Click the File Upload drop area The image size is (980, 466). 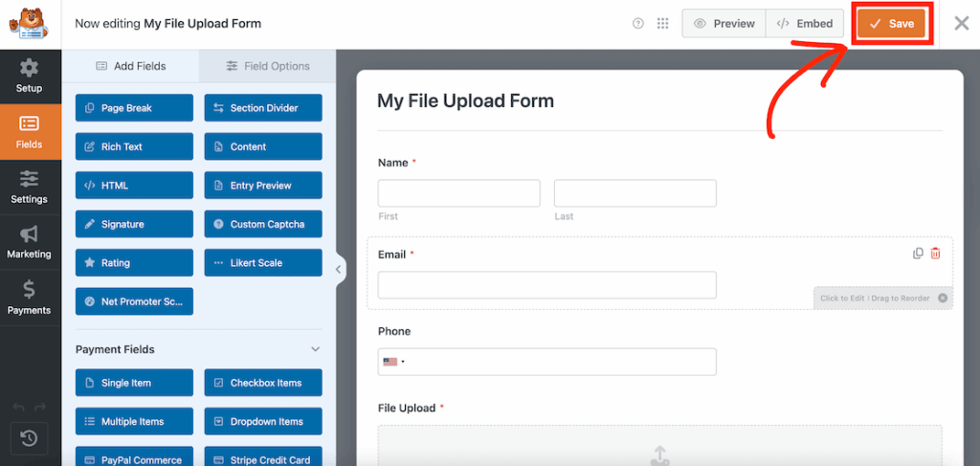coord(660,445)
